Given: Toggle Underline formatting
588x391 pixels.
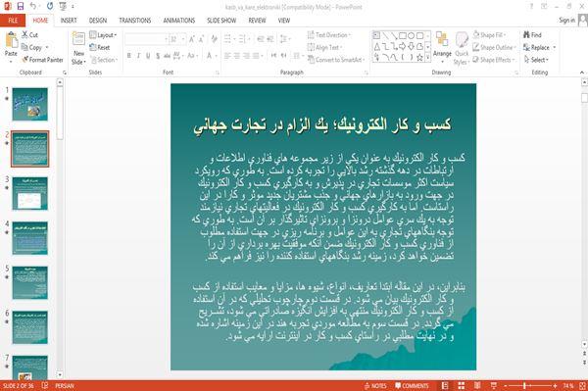Looking at the screenshot, I should (148, 56).
